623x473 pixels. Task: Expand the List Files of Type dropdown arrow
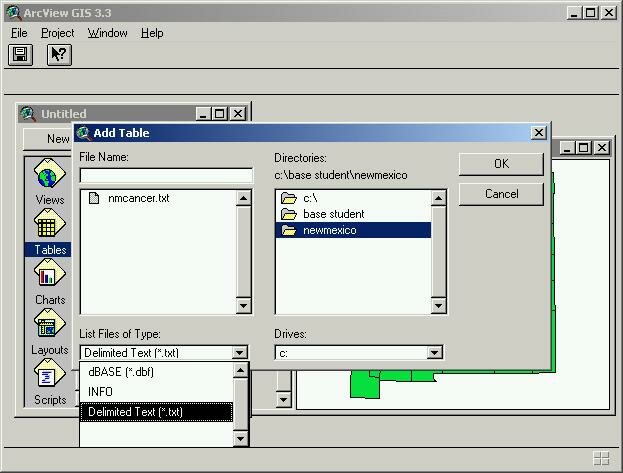click(x=240, y=353)
